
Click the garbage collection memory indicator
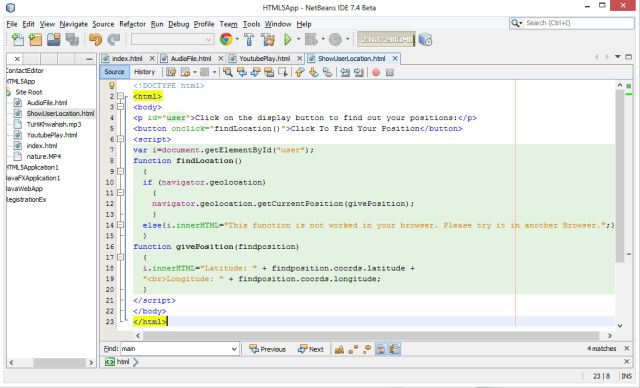click(x=386, y=40)
